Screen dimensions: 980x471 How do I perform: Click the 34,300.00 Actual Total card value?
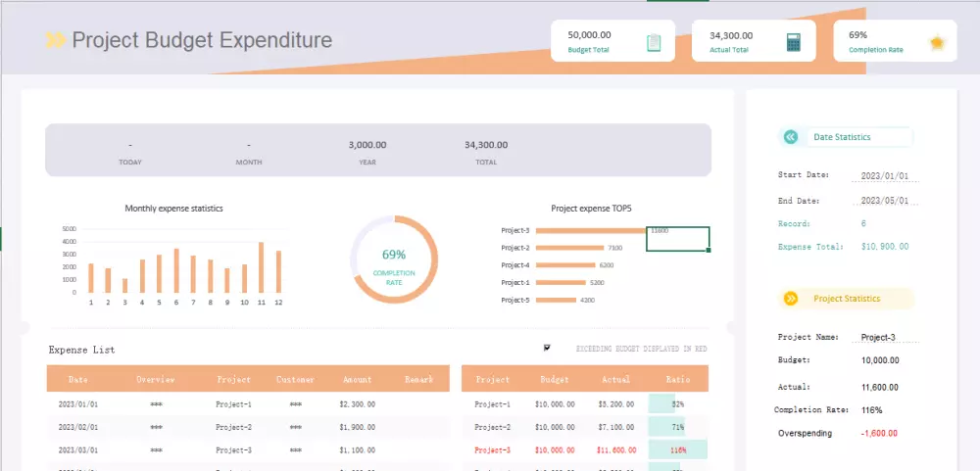[x=731, y=35]
